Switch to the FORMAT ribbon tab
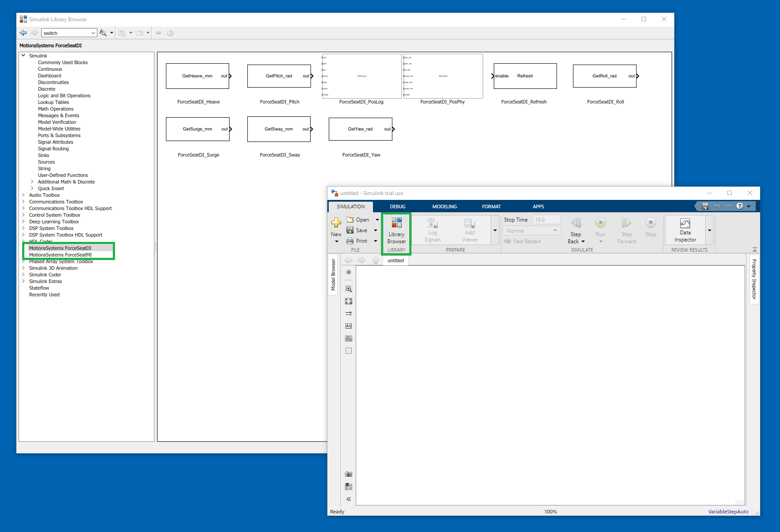Viewport: 780px width, 532px height. (492, 207)
